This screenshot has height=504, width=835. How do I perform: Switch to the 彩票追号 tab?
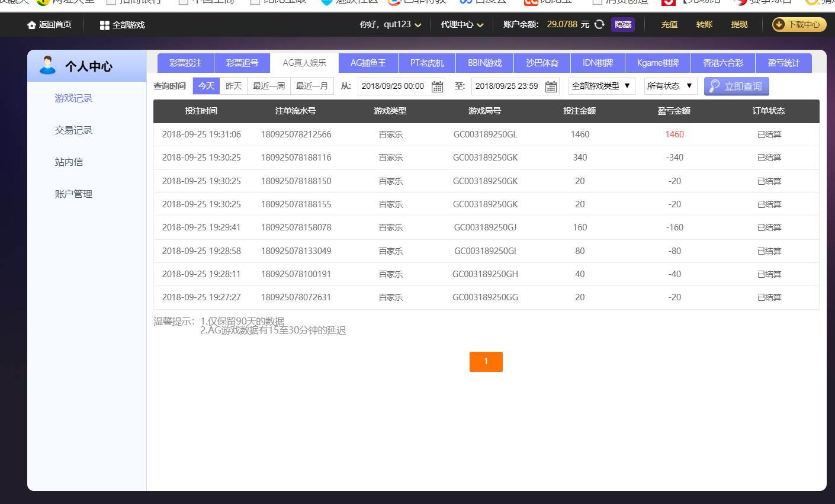pyautogui.click(x=242, y=63)
